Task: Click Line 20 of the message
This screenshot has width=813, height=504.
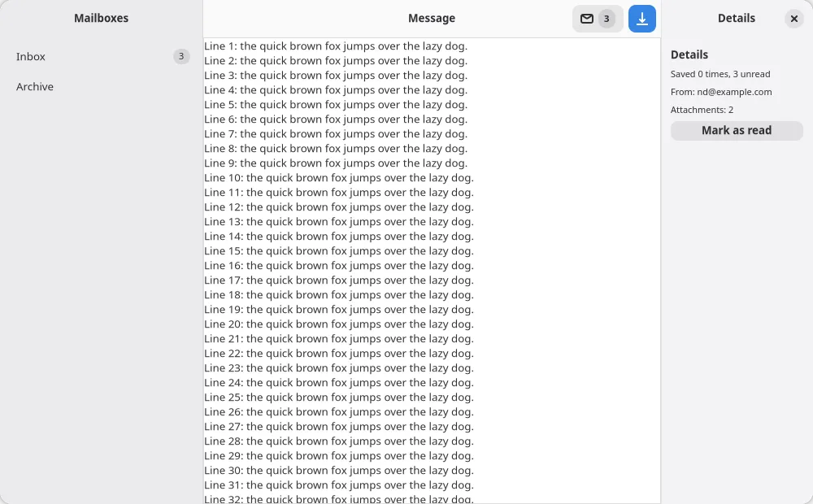Action: [338, 324]
